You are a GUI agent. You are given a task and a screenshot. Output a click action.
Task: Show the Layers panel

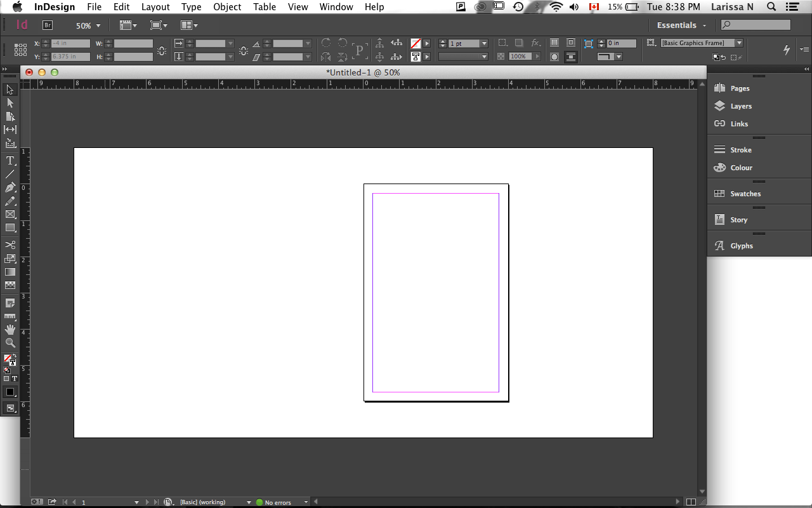tap(740, 106)
